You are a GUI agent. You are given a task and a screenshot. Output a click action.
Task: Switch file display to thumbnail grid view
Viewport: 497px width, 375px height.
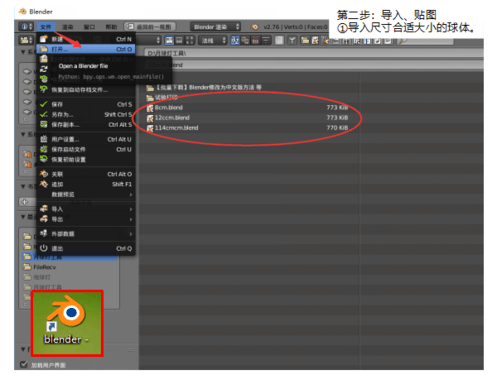point(189,40)
